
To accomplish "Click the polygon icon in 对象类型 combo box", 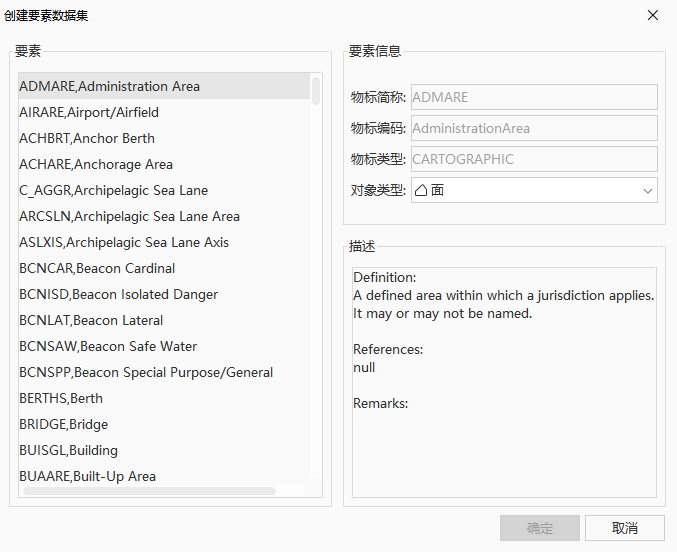I will pyautogui.click(x=421, y=190).
